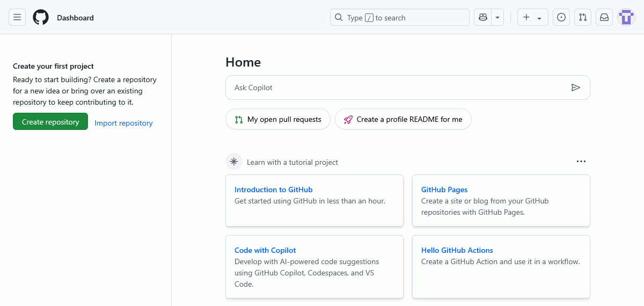Open the Introduction to GitHub tutorial

(x=273, y=190)
